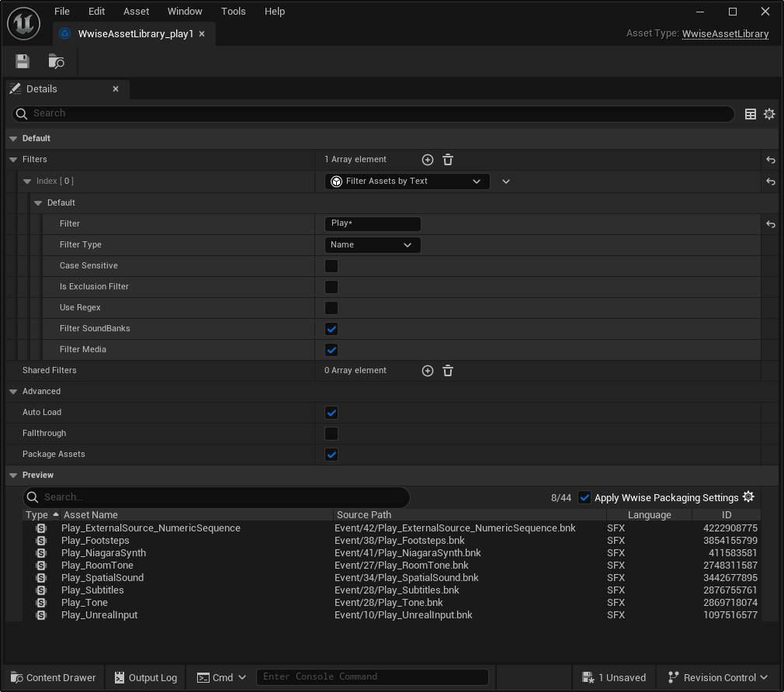Click the Save asset icon in toolbar
The width and height of the screenshot is (784, 692).
23,61
